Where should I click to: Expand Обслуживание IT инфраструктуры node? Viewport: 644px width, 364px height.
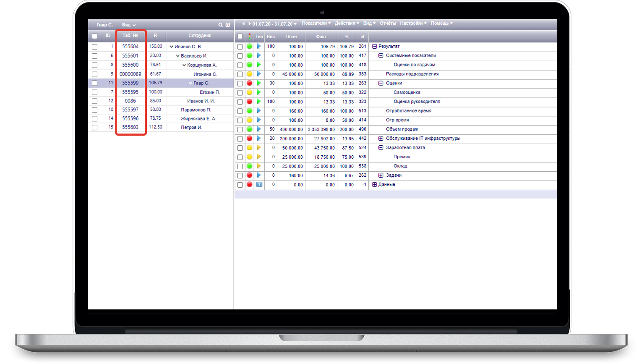381,139
